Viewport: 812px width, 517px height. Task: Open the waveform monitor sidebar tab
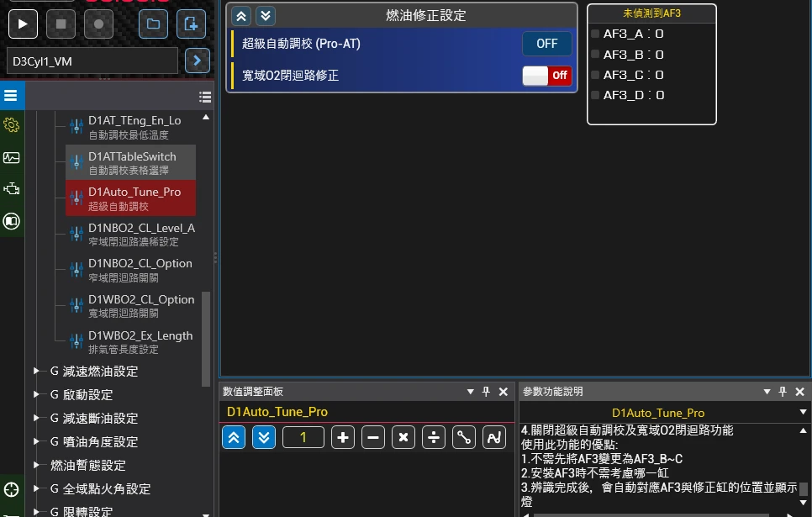pos(12,157)
